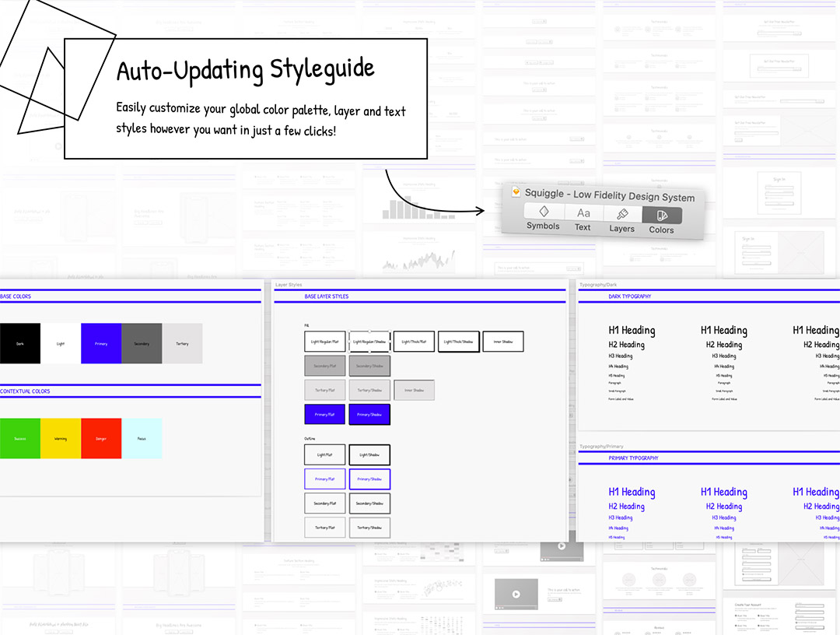
Task: Select the Secondary/Flat gray filled style box
Action: point(324,366)
